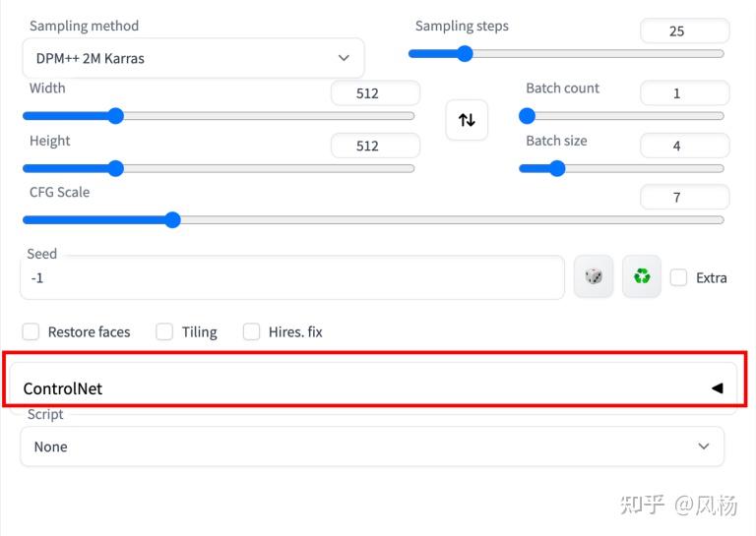The height and width of the screenshot is (536, 756).
Task: Click the Sampling steps number box
Action: 684,31
